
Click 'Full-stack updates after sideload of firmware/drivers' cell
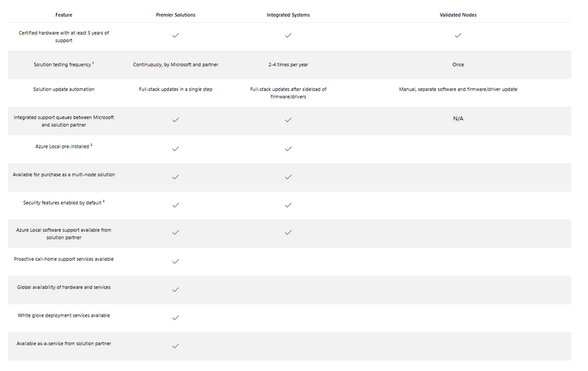[288, 93]
